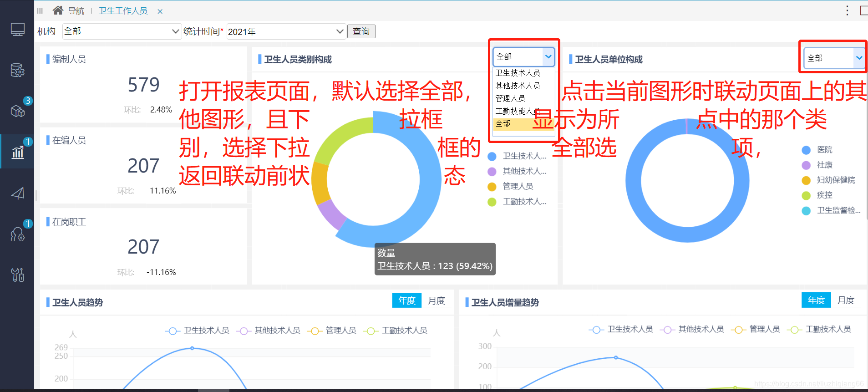The image size is (868, 392).
Task: Toggle 医院 legend in unit chart
Action: (x=817, y=150)
